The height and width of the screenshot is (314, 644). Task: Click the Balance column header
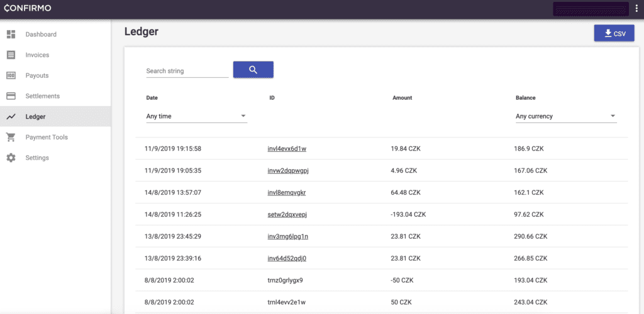[525, 98]
